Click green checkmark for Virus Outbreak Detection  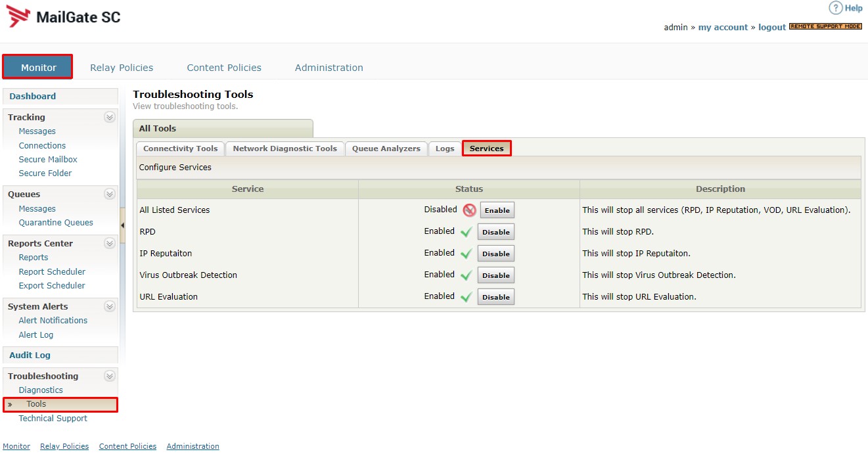[467, 275]
